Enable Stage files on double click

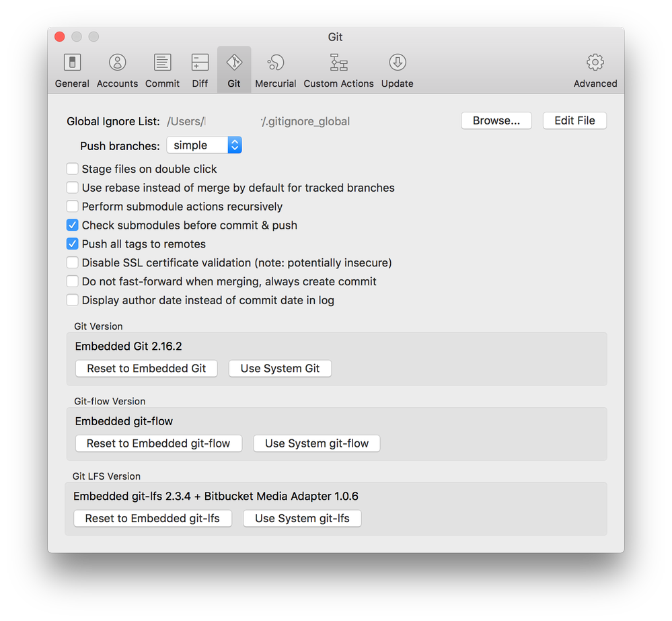click(x=73, y=169)
